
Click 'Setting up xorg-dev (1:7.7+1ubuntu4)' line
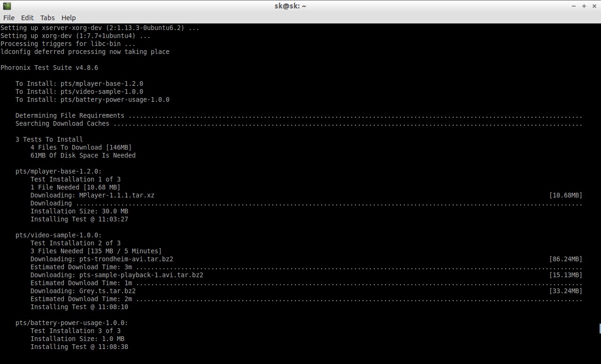[x=76, y=36]
